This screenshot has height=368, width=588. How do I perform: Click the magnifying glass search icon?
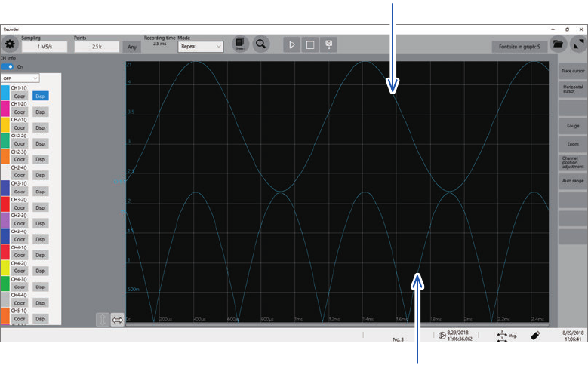260,44
